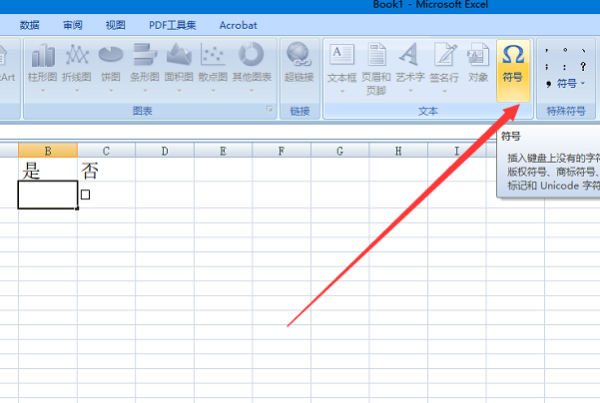
Task: Insert an object (对象)
Action: pos(478,63)
